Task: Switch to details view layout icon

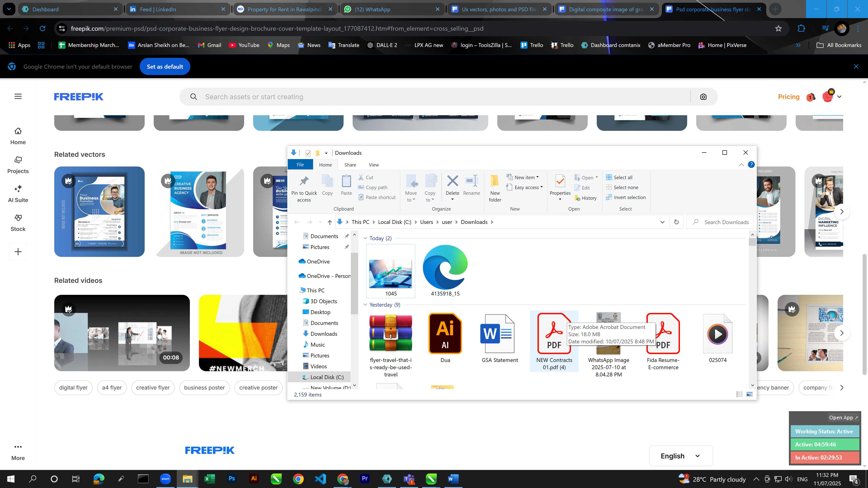Action: coord(739,394)
